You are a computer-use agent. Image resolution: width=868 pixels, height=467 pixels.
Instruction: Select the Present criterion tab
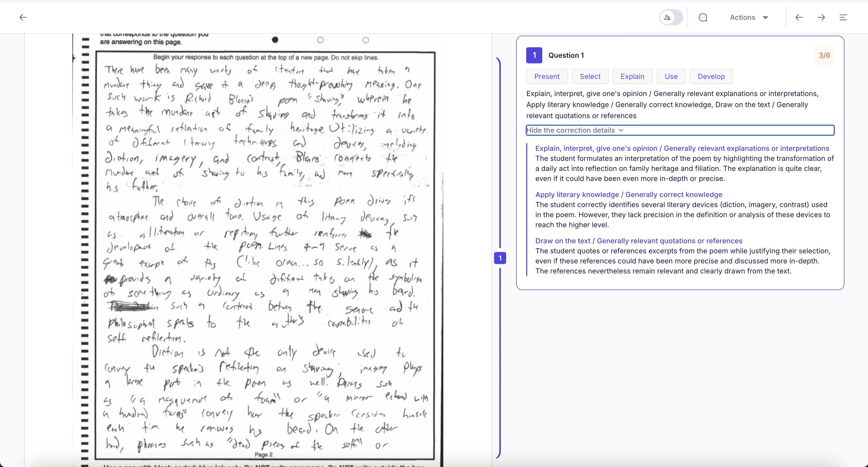547,76
